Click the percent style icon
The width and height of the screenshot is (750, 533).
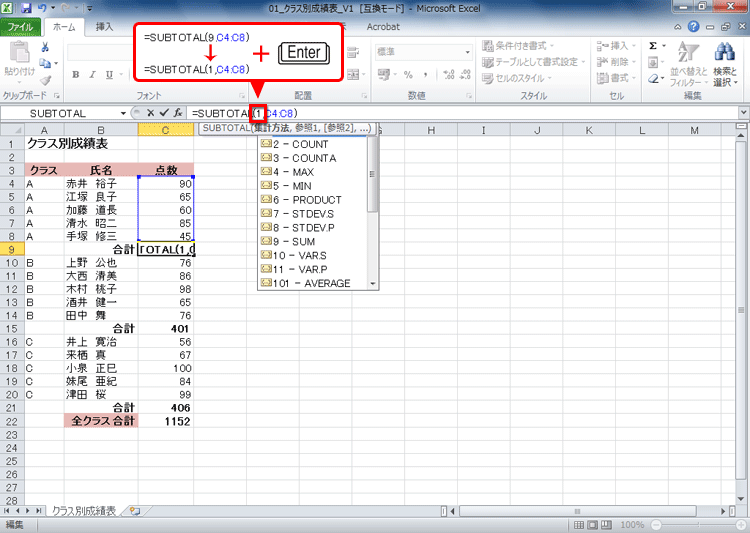[408, 75]
